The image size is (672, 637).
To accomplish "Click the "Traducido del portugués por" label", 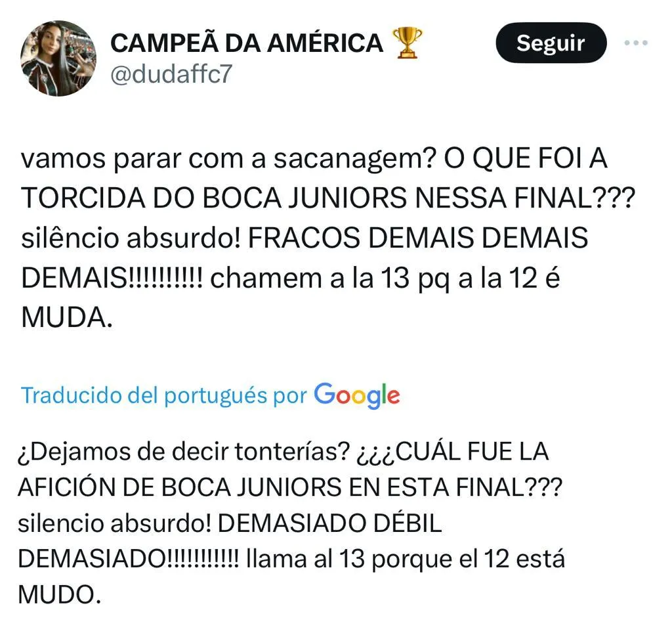I will [x=164, y=395].
